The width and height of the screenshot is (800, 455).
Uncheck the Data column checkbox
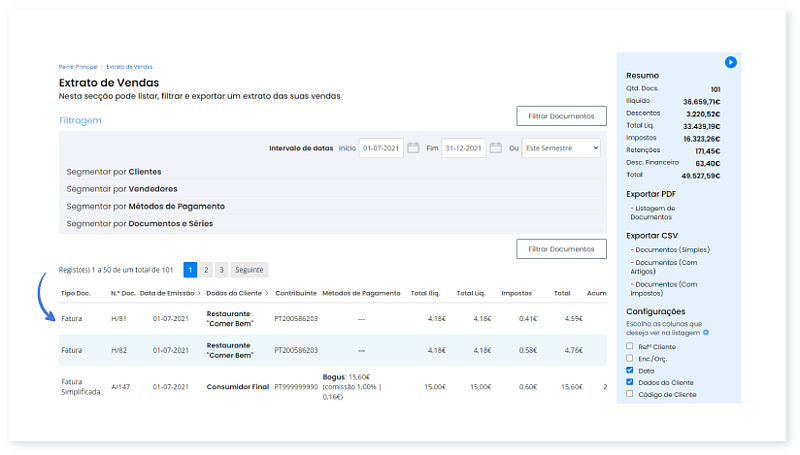(630, 370)
